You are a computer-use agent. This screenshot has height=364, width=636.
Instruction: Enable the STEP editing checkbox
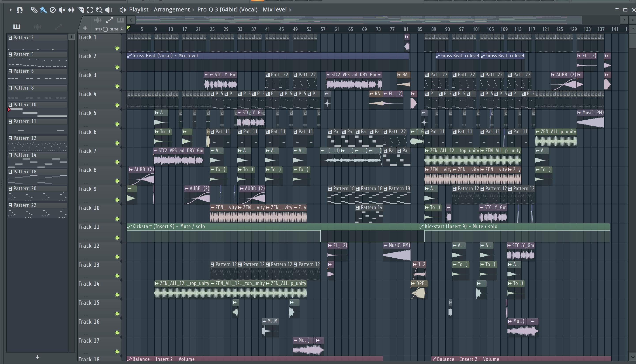105,29
